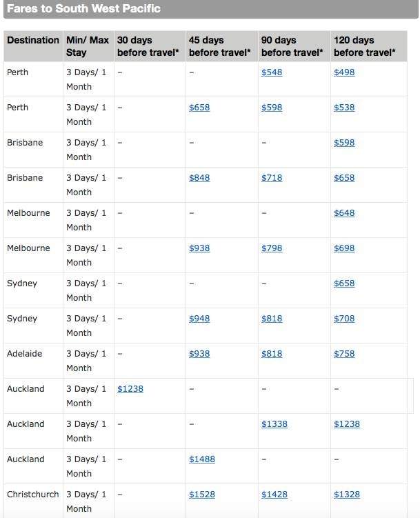Click the $718 Brisbane fare link
420x518 pixels.
272,178
